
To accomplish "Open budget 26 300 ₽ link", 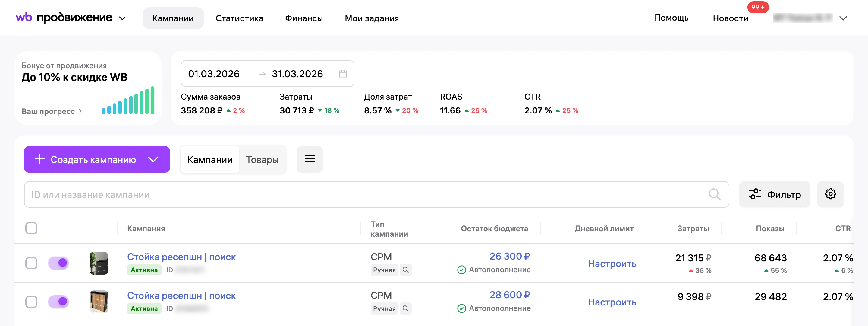I will [509, 256].
